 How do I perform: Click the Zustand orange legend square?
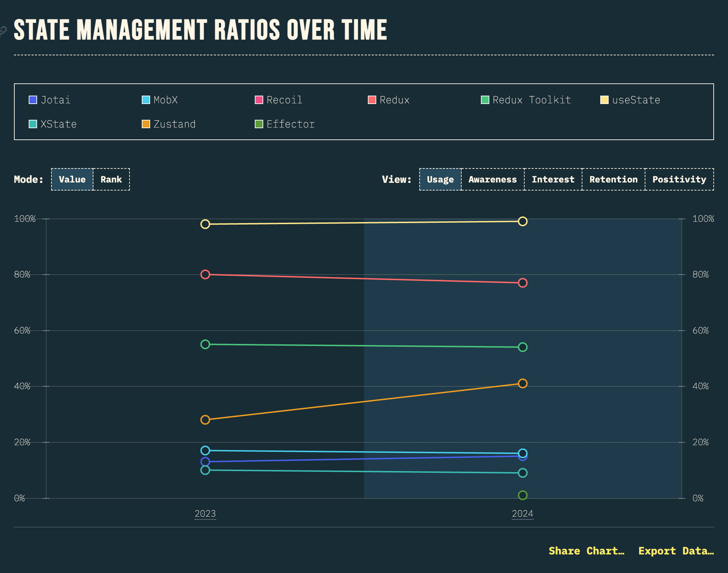click(x=146, y=124)
